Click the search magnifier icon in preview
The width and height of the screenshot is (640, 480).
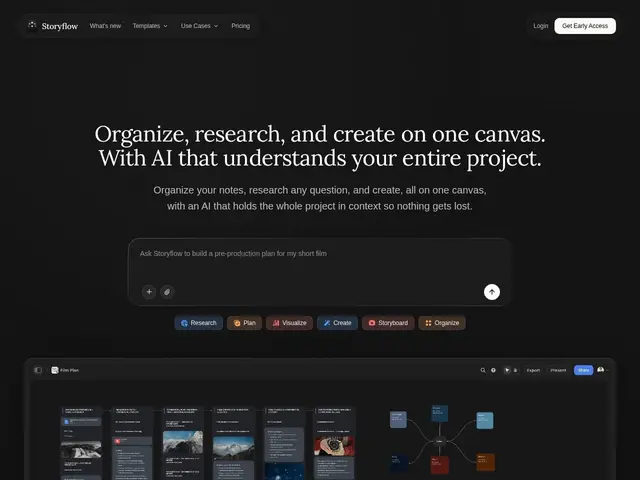click(483, 370)
